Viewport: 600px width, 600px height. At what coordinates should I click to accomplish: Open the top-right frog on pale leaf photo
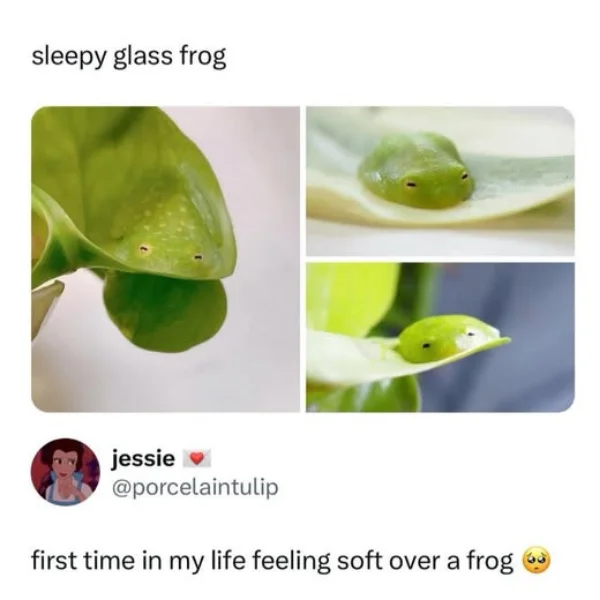[x=440, y=181]
